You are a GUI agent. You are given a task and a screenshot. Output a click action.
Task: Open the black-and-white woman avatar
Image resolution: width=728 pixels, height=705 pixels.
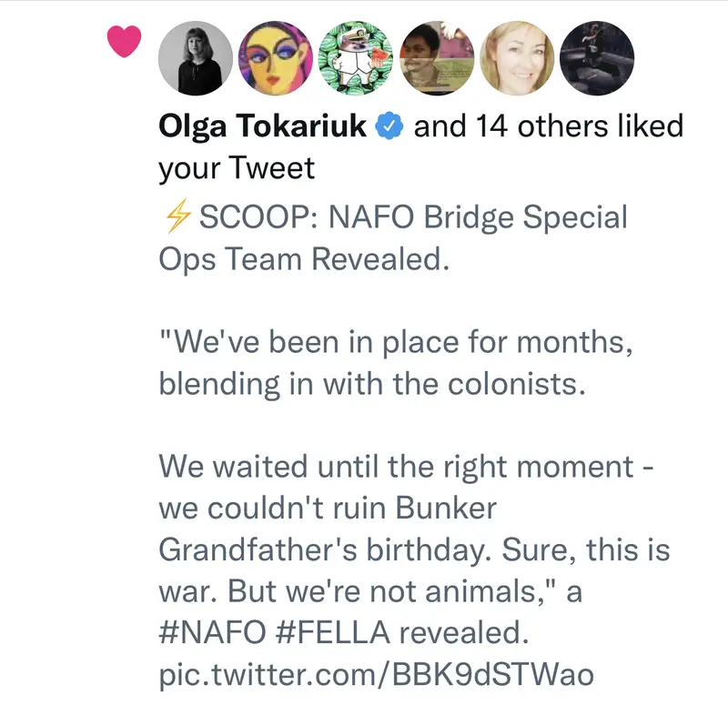(196, 58)
